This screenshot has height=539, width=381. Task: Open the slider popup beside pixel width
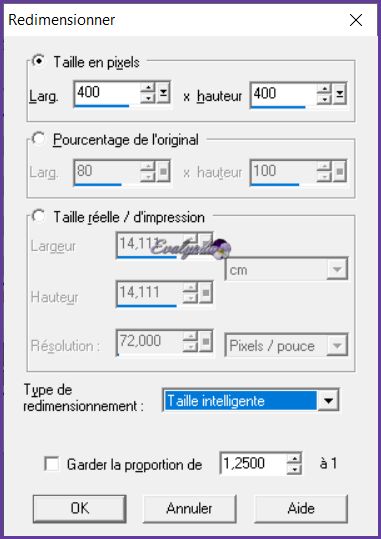[163, 93]
